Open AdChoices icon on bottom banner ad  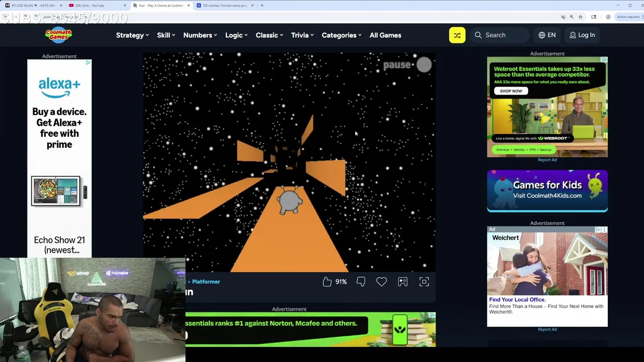click(x=432, y=315)
